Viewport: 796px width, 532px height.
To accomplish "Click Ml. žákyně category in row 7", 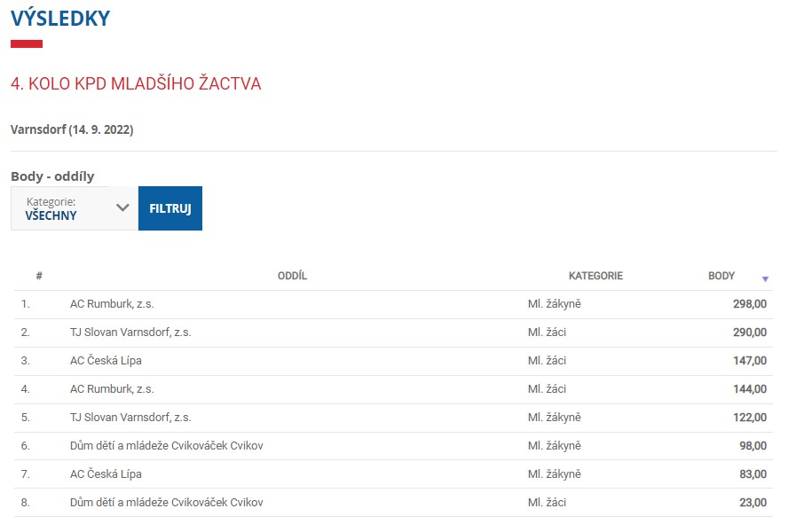I will coord(555,474).
